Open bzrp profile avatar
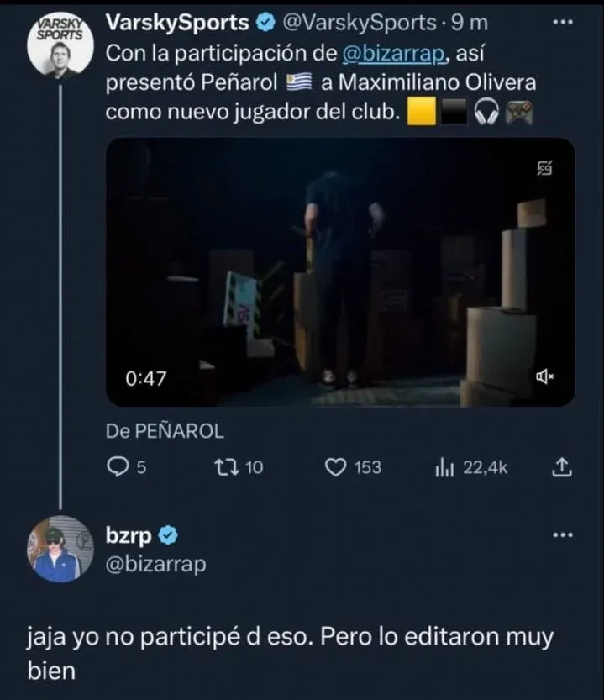This screenshot has width=604, height=700. tap(60, 548)
